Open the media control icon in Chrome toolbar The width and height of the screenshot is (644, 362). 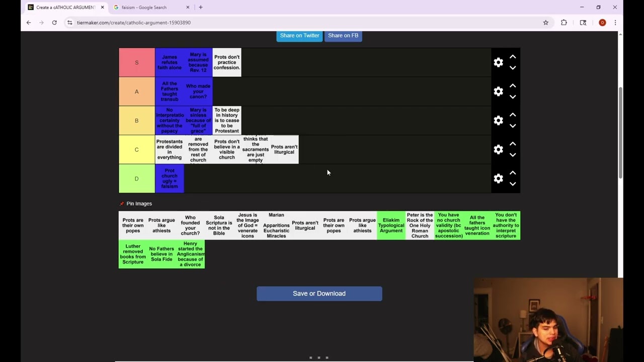pyautogui.click(x=583, y=23)
